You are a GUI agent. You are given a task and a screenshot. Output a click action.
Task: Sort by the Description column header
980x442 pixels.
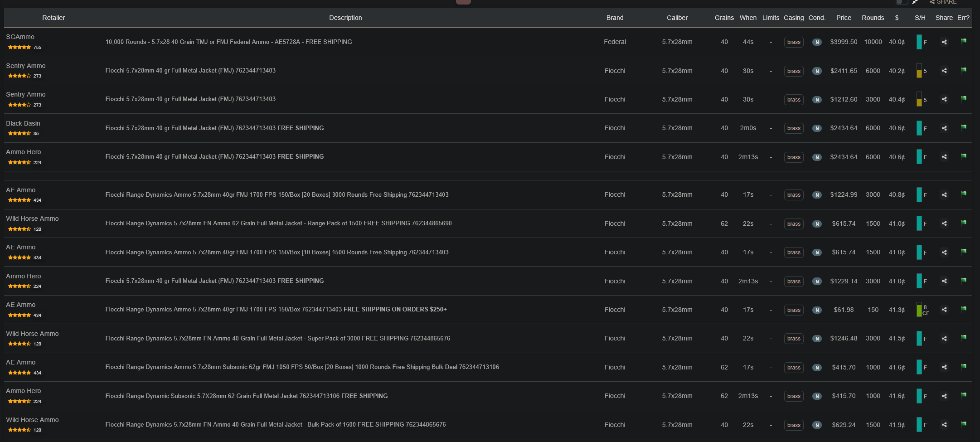click(345, 18)
